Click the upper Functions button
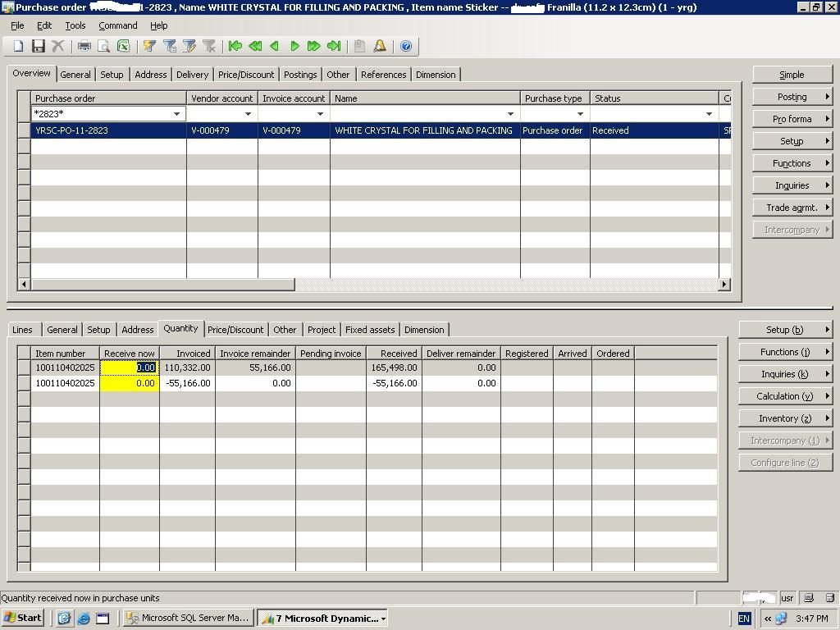 point(792,163)
